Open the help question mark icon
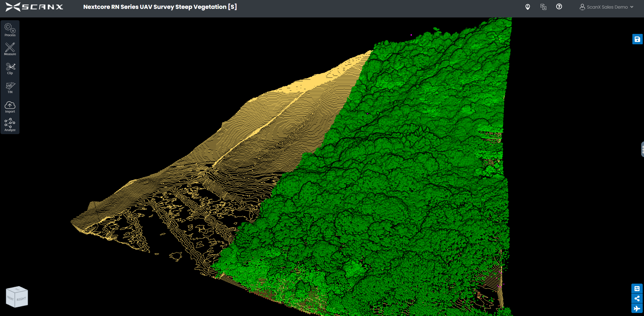Viewport: 644px width, 316px height. coord(559,7)
